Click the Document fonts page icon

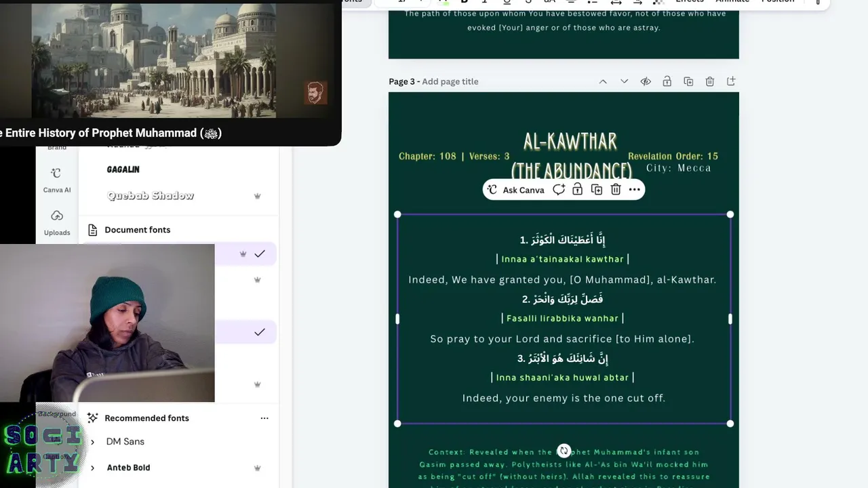click(92, 230)
